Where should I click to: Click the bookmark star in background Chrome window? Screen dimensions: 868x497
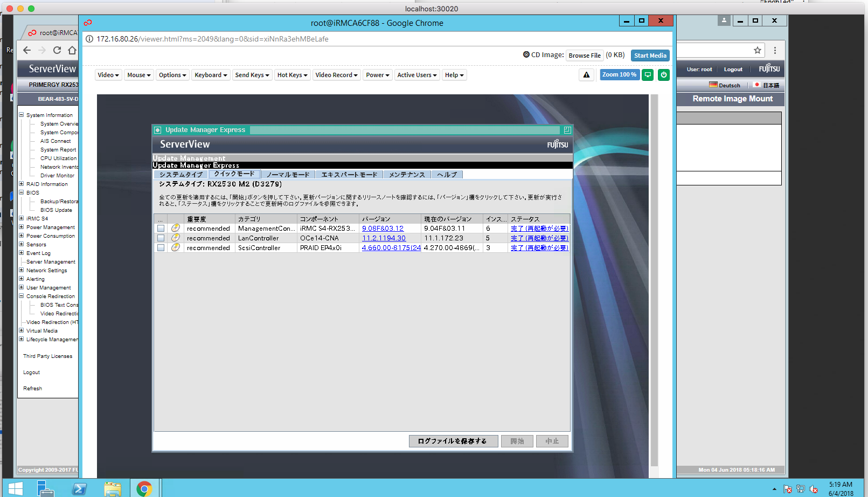point(758,50)
